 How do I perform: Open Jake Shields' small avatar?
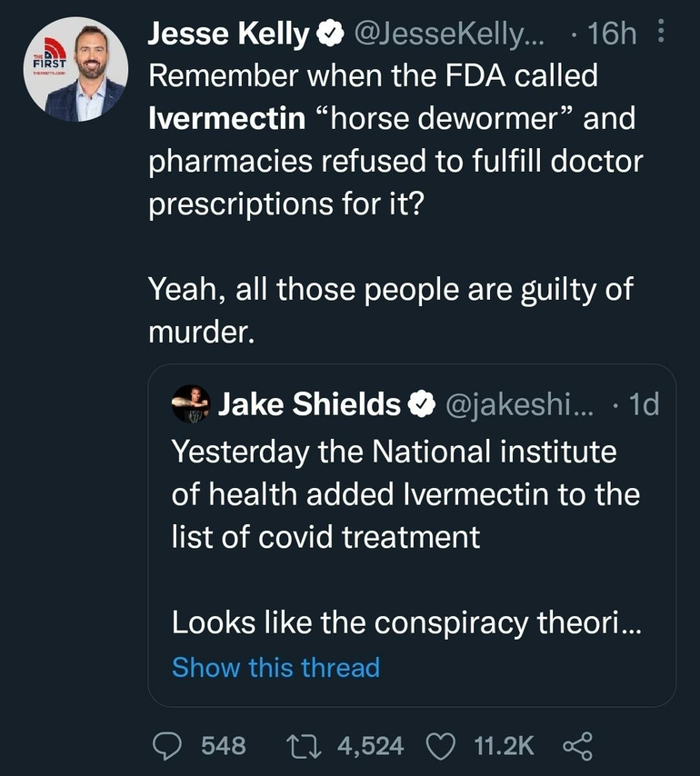click(x=191, y=404)
